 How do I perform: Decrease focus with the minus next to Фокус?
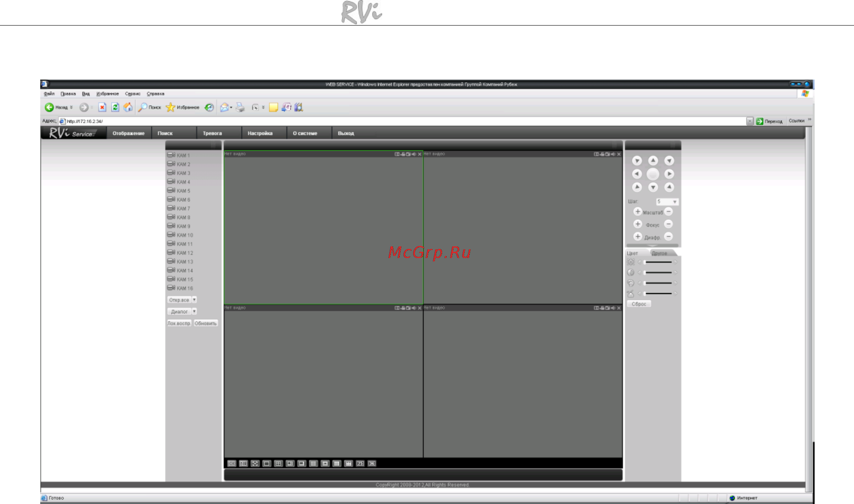coord(669,224)
